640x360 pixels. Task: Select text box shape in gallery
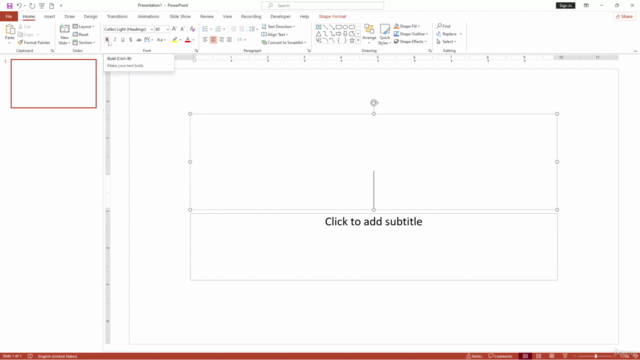(x=319, y=27)
